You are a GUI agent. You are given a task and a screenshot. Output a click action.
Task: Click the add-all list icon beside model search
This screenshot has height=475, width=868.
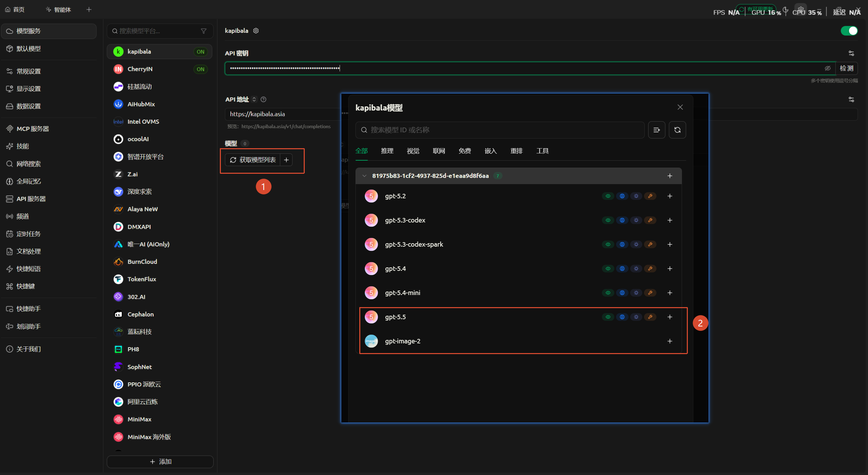(656, 130)
